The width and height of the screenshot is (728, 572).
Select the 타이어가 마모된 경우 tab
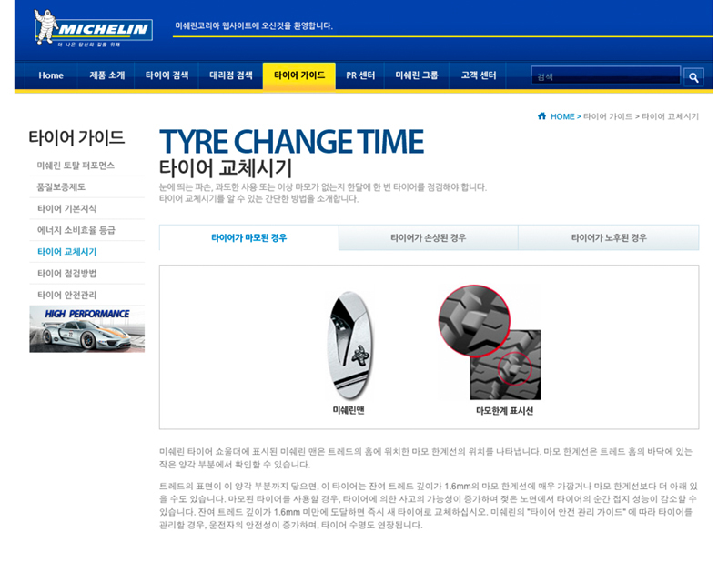pos(248,237)
